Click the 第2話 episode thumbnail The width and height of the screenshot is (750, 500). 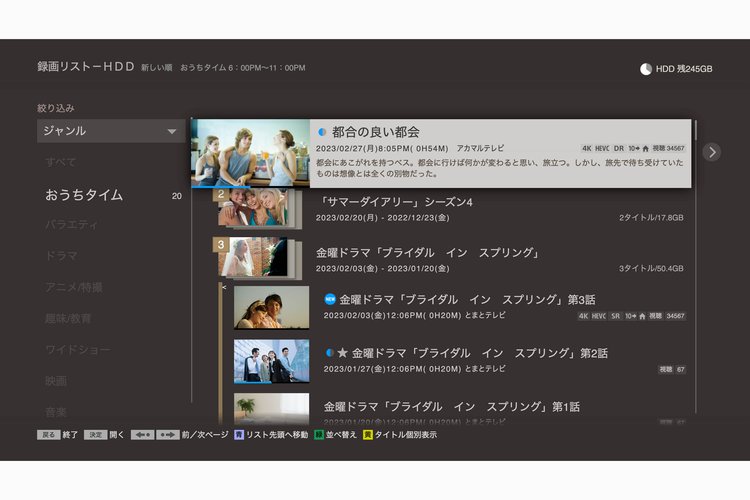pos(271,361)
